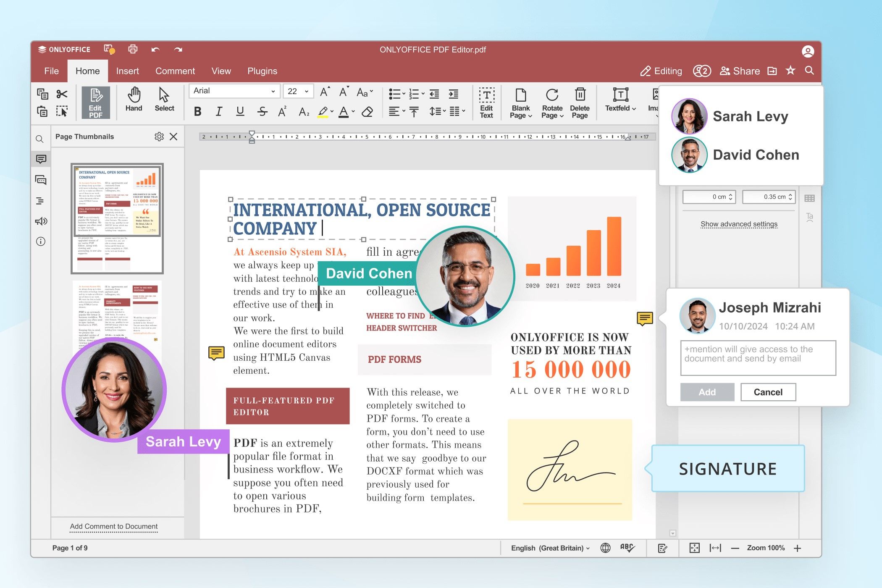Screen dimensions: 882x588
Task: Apply superscript formatting
Action: pos(282,111)
